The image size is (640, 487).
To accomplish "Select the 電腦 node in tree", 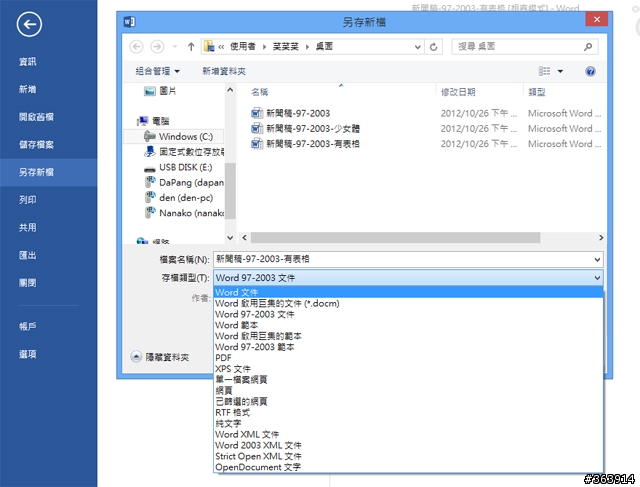I will click(153, 121).
